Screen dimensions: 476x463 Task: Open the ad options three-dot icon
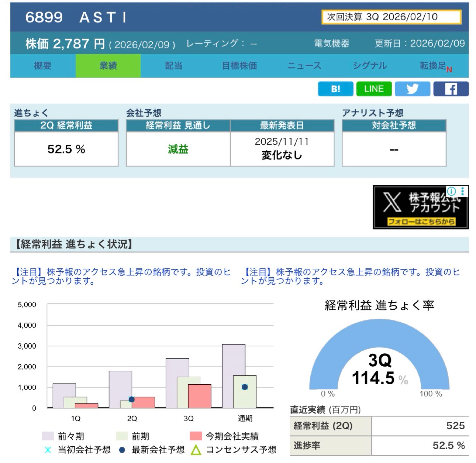coord(463,191)
